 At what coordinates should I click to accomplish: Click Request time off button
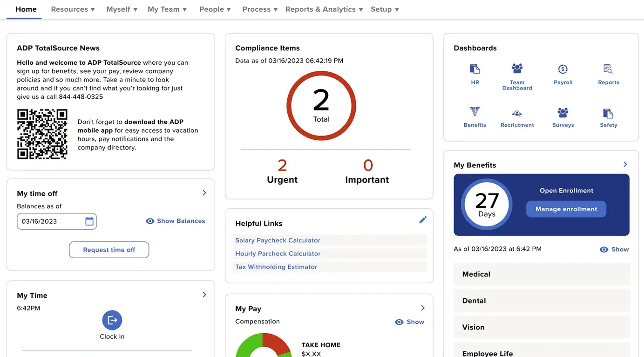109,250
